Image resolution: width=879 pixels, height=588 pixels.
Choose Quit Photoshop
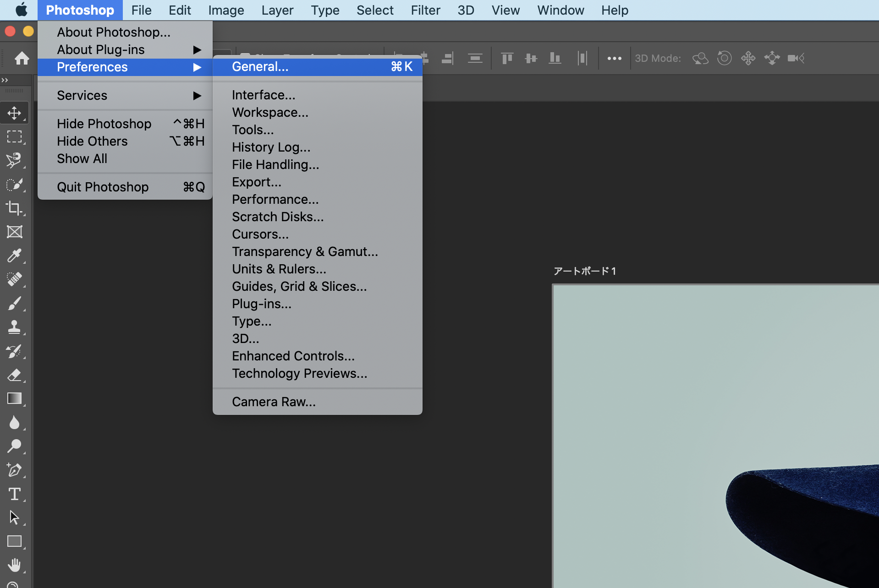(125, 187)
